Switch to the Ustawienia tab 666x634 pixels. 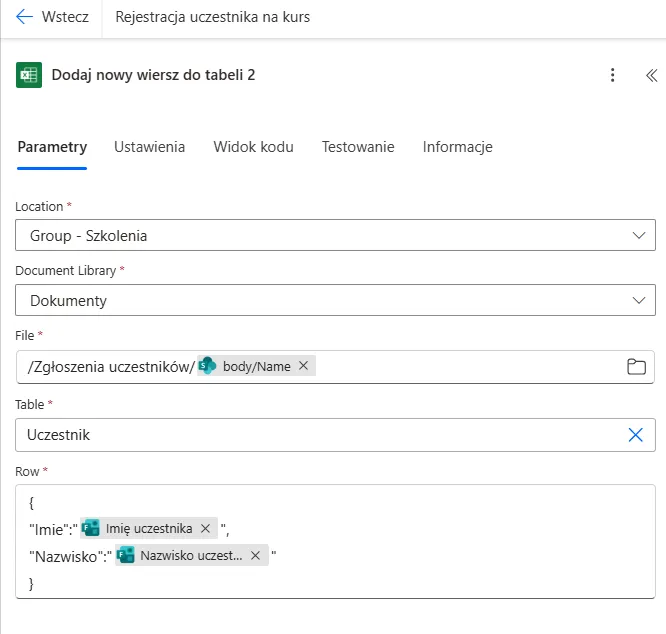click(x=149, y=147)
